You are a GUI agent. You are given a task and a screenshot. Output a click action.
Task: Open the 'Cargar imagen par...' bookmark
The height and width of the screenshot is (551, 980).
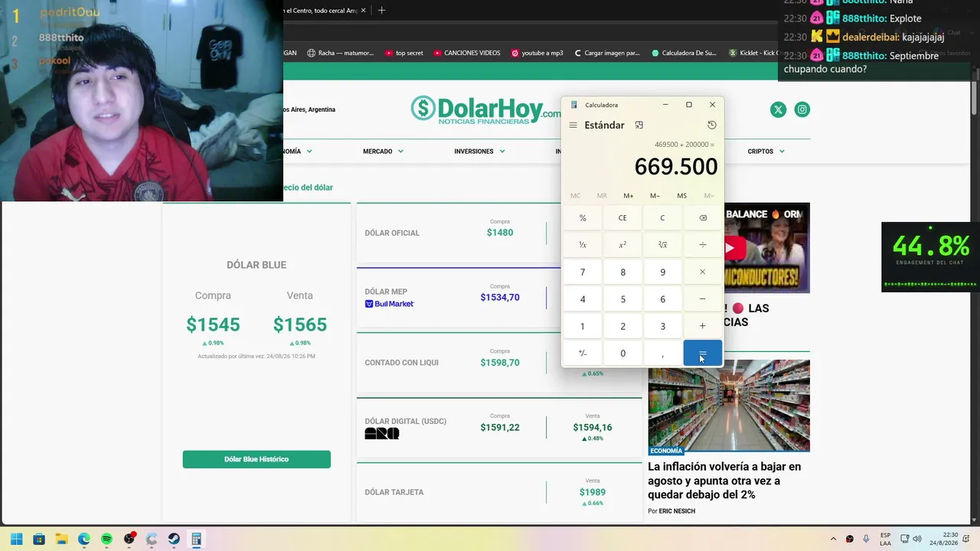pos(606,53)
